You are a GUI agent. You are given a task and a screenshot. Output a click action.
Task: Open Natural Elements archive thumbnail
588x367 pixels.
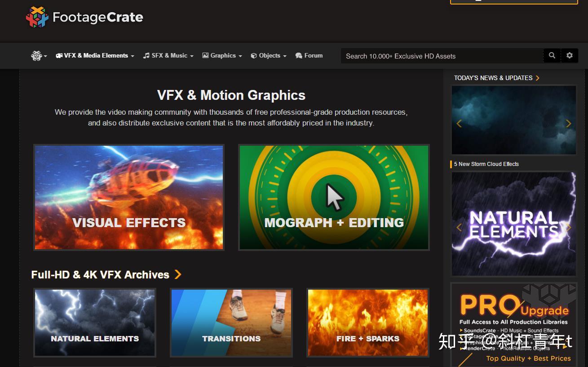[x=95, y=322]
